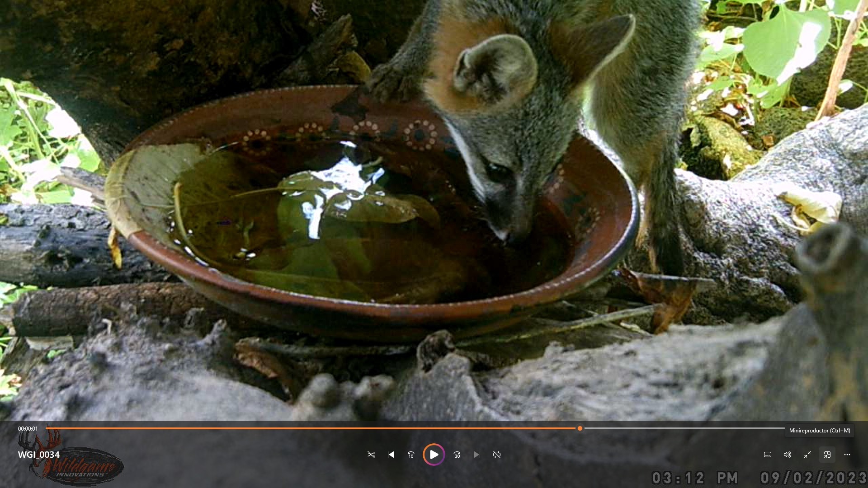This screenshot has height=488, width=868.
Task: Go to the next track
Action: coord(477,455)
